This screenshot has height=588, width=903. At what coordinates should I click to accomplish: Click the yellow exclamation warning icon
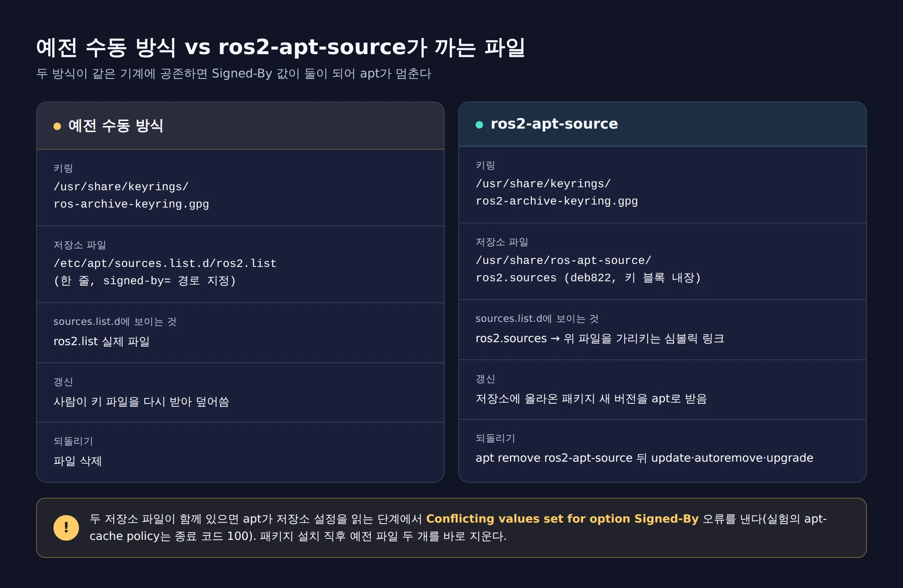click(66, 527)
